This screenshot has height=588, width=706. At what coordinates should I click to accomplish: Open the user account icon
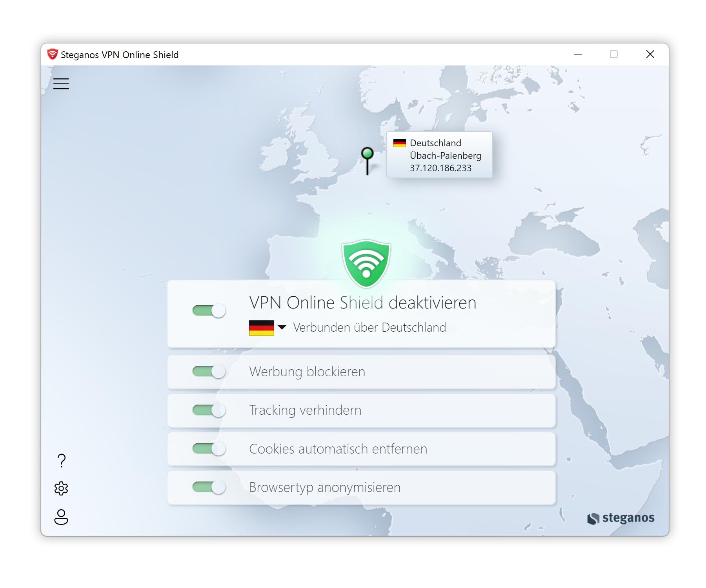click(x=61, y=517)
